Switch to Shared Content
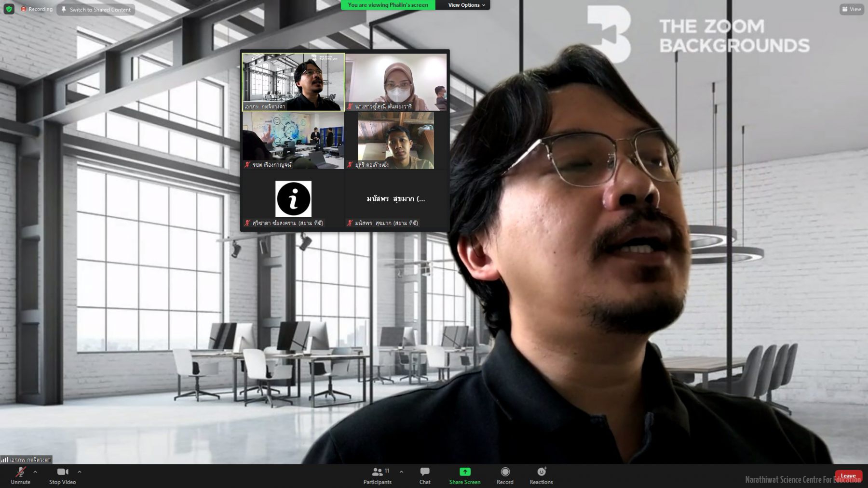868x488 pixels. tap(96, 10)
